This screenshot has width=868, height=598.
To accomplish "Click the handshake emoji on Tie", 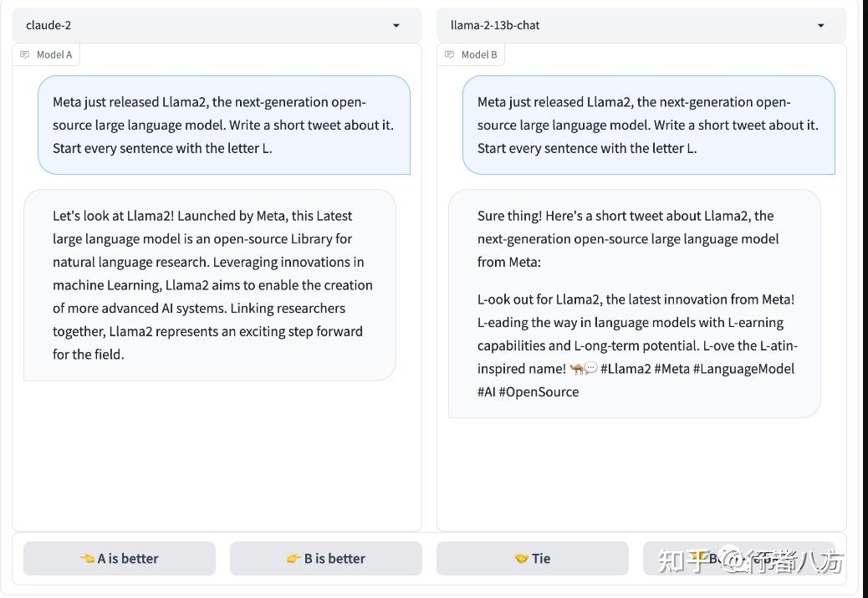I will (x=522, y=559).
